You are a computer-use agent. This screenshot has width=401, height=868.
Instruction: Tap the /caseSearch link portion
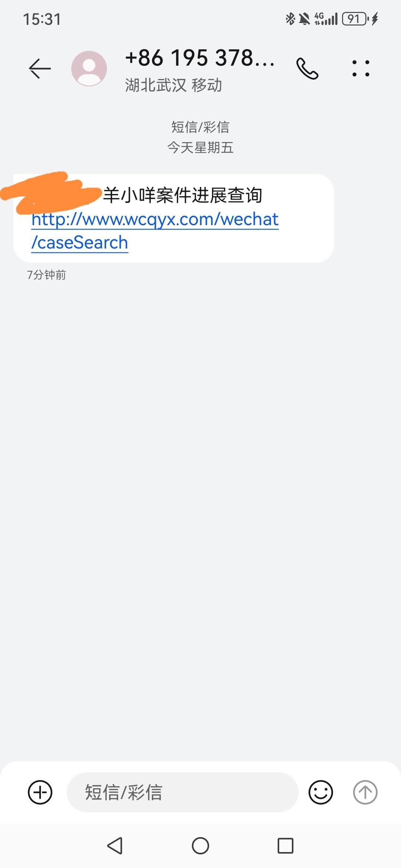(x=80, y=243)
